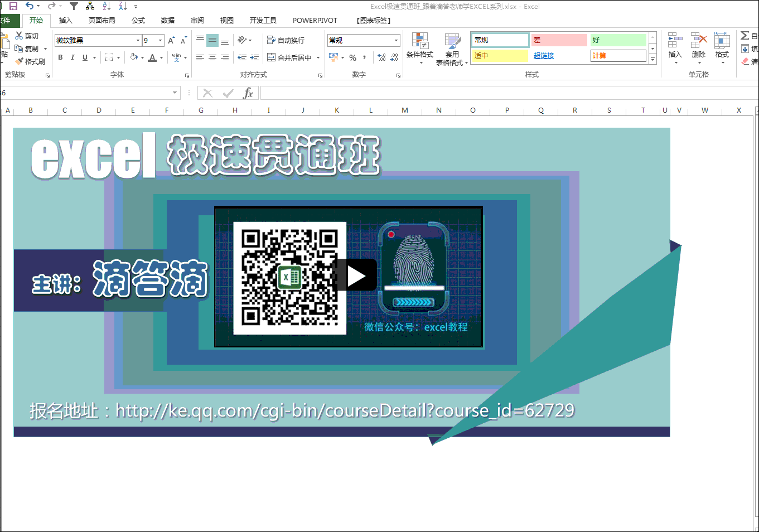The image size is (759, 532).
Task: Expand the number format 常规 dropdown
Action: (396, 41)
